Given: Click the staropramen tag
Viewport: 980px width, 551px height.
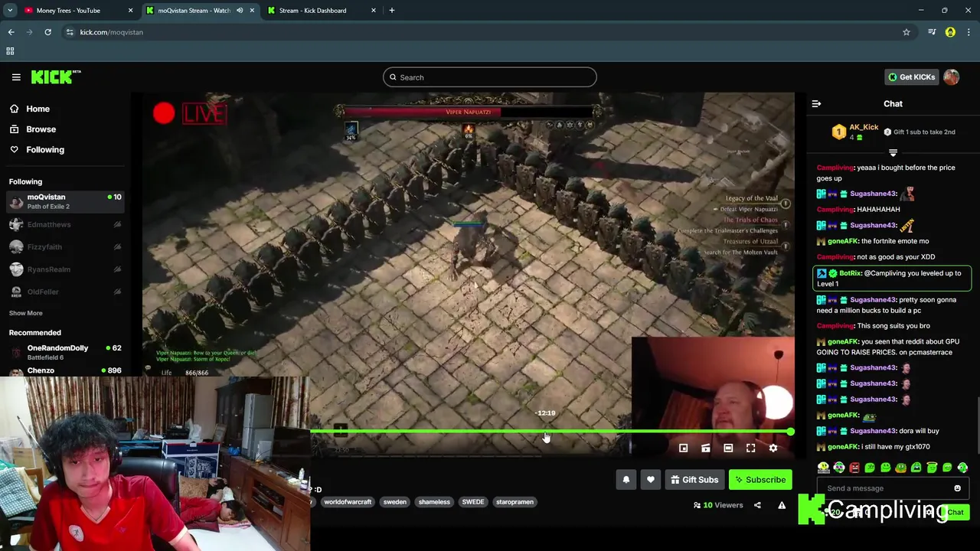Looking at the screenshot, I should [514, 502].
